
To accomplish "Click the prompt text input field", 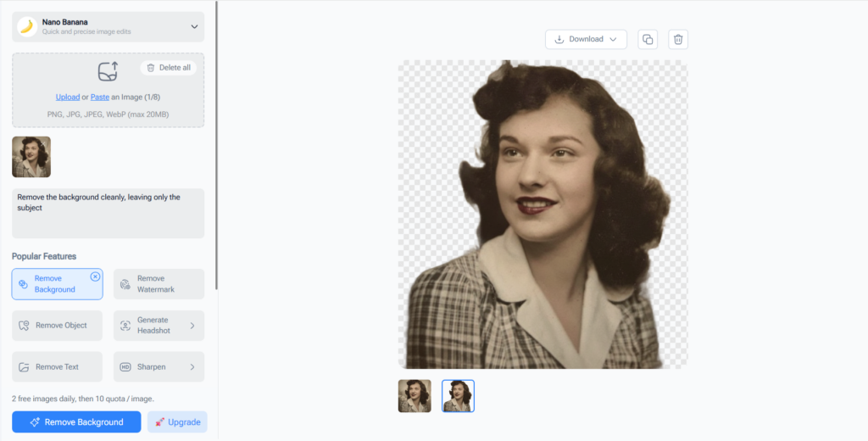I will pyautogui.click(x=108, y=213).
